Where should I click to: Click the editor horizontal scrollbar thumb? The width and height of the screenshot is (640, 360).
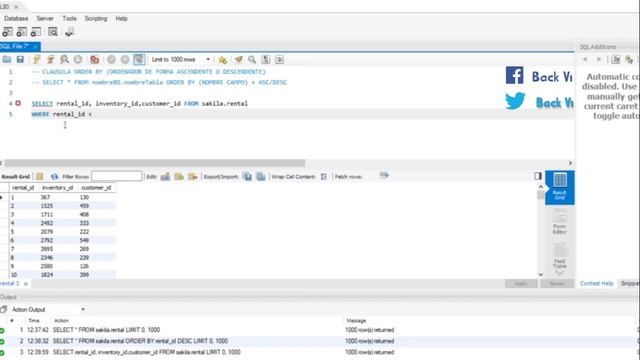154,163
